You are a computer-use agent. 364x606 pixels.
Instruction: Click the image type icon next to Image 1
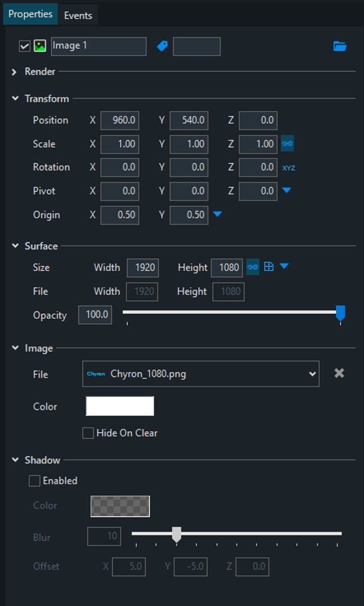coord(40,46)
